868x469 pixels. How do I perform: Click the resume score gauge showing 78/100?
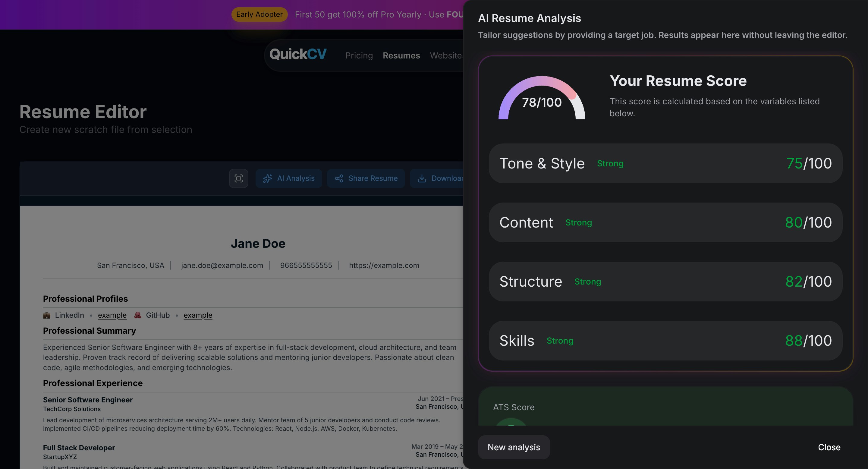[x=541, y=99]
